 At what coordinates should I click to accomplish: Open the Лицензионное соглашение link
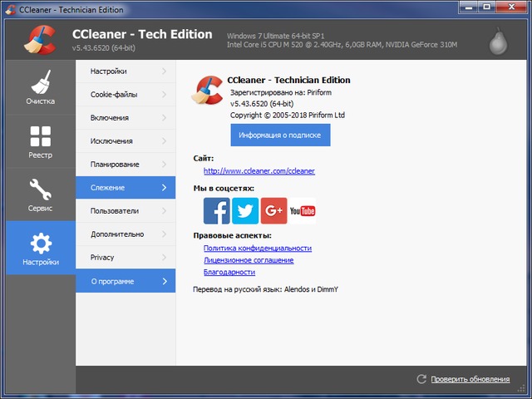coord(248,260)
